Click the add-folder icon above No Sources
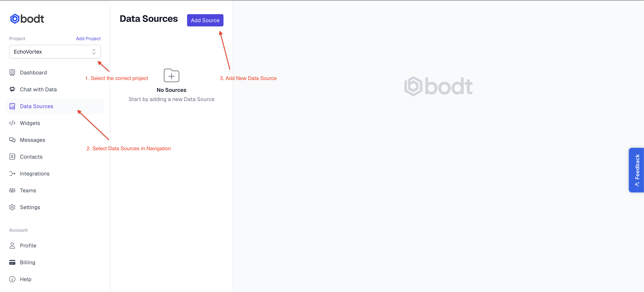This screenshot has width=644, height=292. 172,75
